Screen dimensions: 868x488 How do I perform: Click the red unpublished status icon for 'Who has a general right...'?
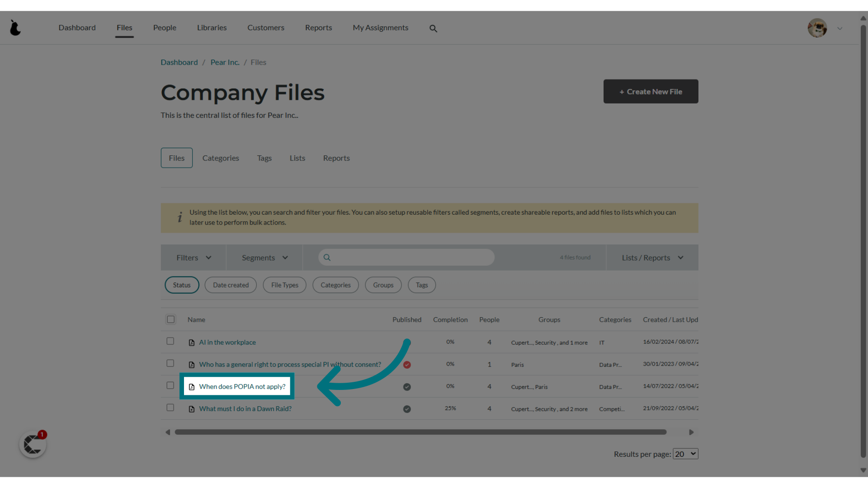click(407, 364)
